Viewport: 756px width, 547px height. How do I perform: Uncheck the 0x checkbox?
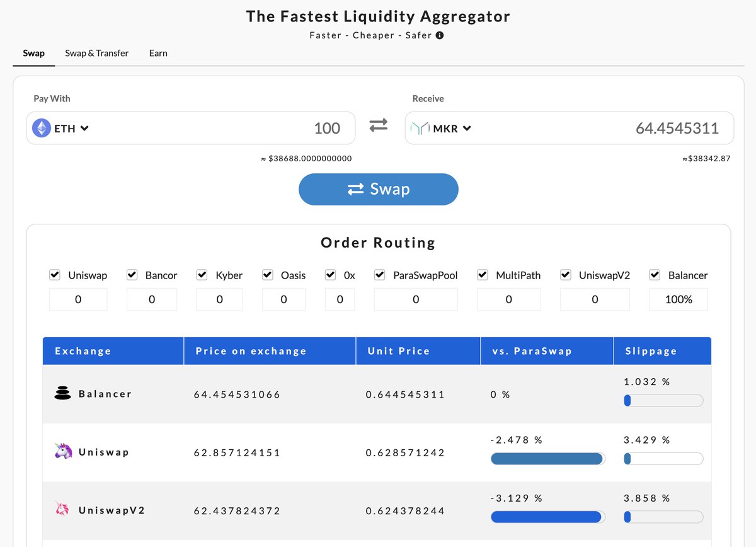pyautogui.click(x=331, y=275)
